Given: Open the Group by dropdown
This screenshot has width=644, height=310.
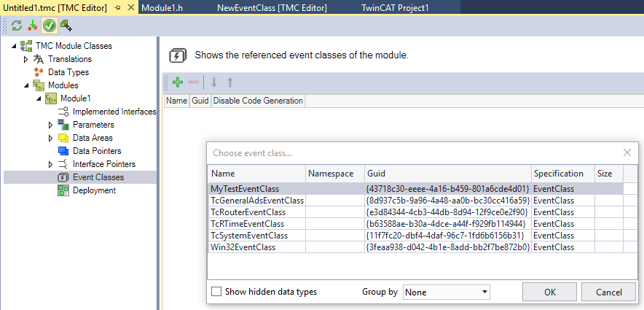Looking at the screenshot, I should (x=447, y=292).
